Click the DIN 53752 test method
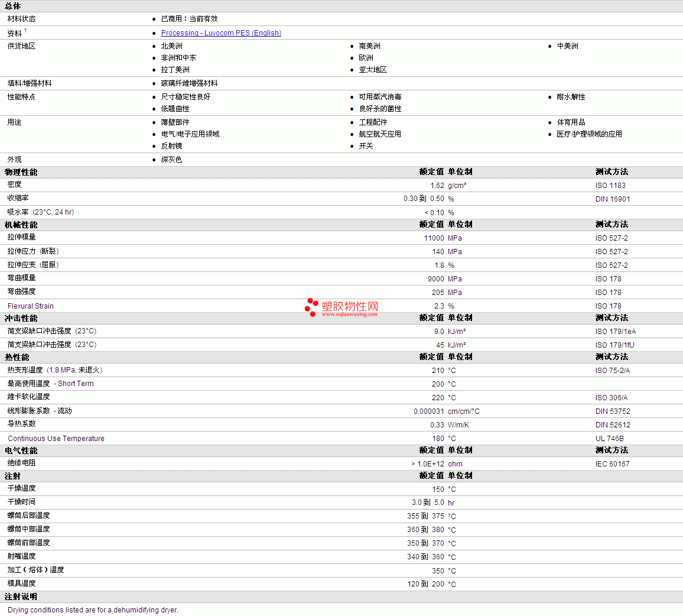 tap(613, 411)
